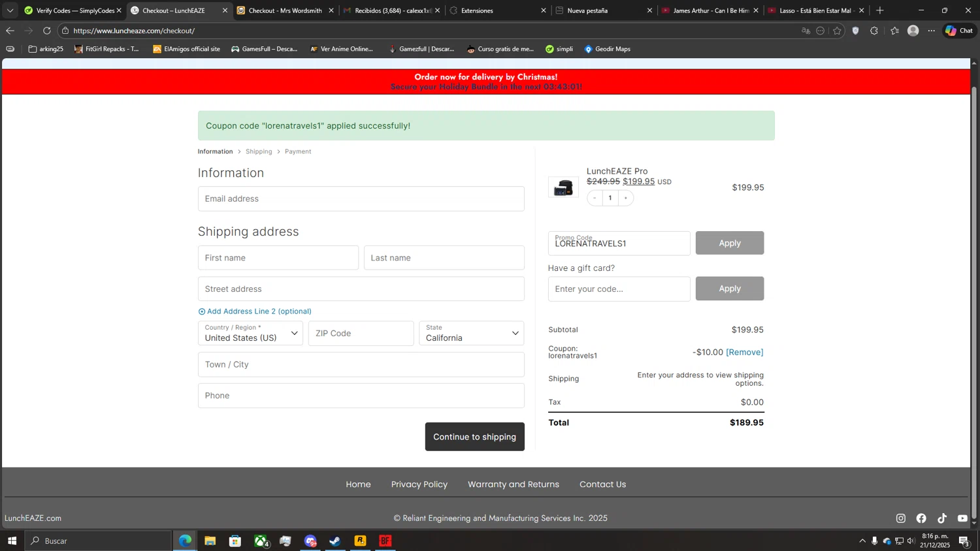Expand the Country / Region dropdown
The image size is (980, 551).
coord(250,333)
